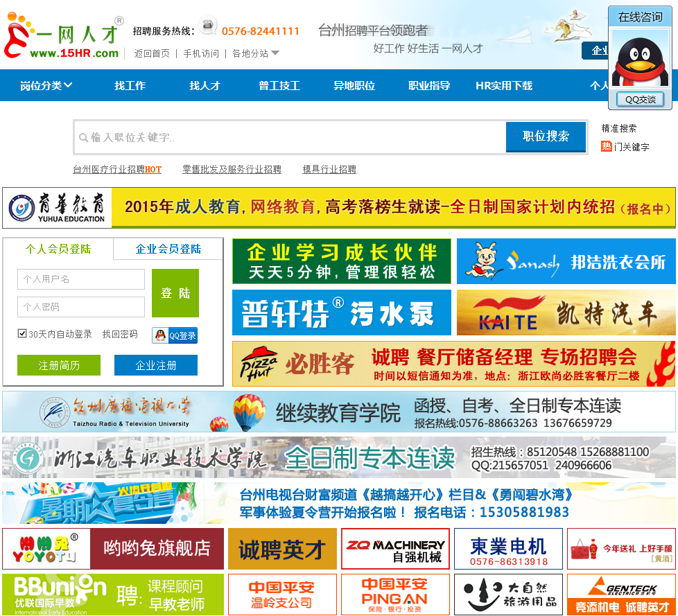Click the red 热 hot keyword badge
The width and height of the screenshot is (678, 616).
(606, 146)
